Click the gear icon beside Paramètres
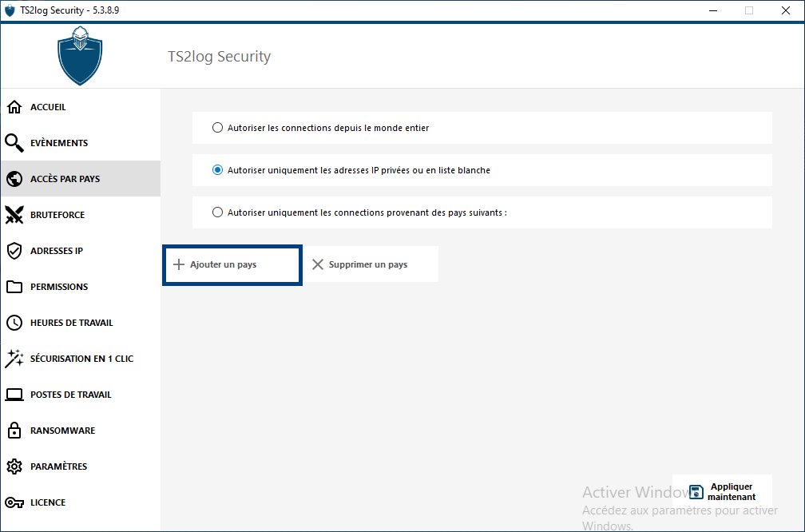Screen dimensions: 805x532 coord(14,466)
